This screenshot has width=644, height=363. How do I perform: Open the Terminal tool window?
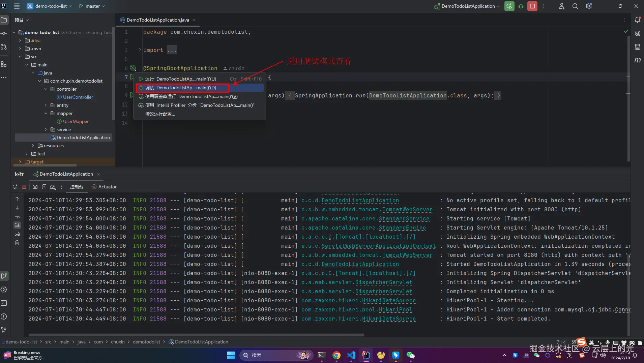pyautogui.click(x=4, y=303)
